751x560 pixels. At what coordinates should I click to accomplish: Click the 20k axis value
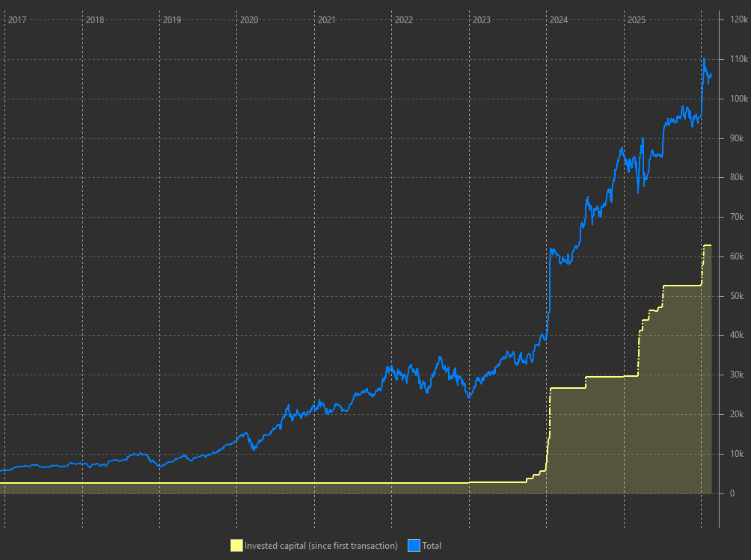pyautogui.click(x=737, y=414)
